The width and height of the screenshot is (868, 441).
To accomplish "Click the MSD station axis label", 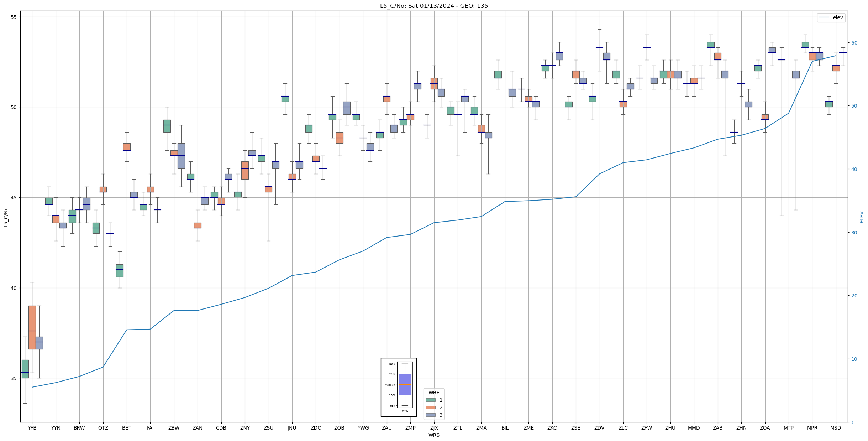I will pyautogui.click(x=835, y=428).
